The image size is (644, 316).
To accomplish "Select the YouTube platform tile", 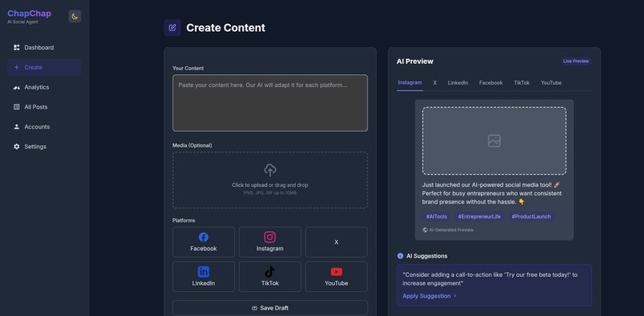I will pyautogui.click(x=336, y=277).
